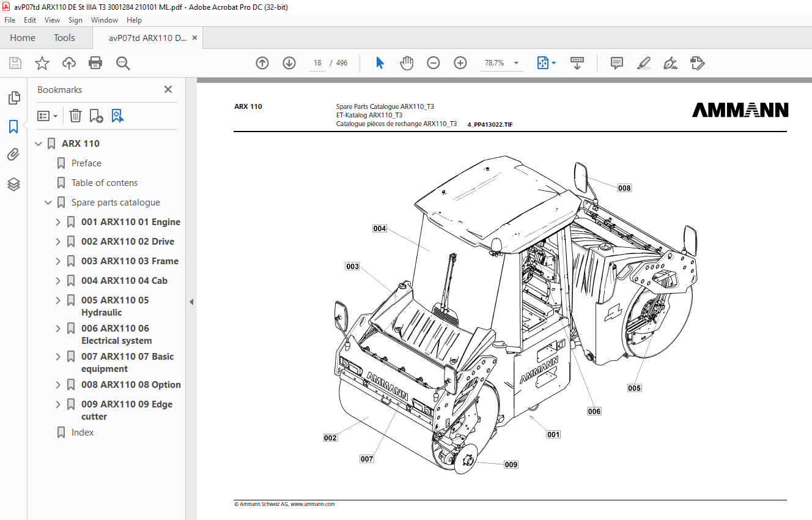Click the upload to cloud icon
Image resolution: width=812 pixels, height=520 pixels.
69,63
